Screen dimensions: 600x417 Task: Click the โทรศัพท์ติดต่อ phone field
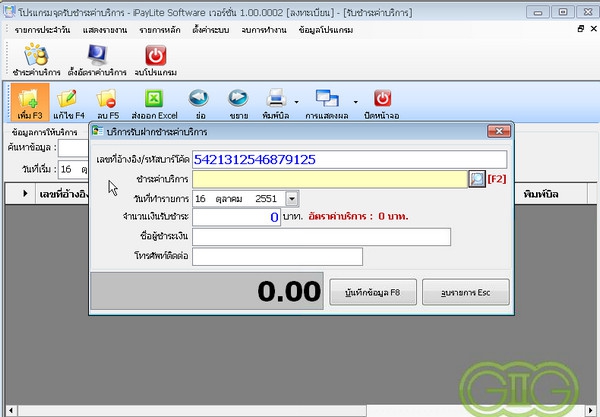pyautogui.click(x=277, y=257)
